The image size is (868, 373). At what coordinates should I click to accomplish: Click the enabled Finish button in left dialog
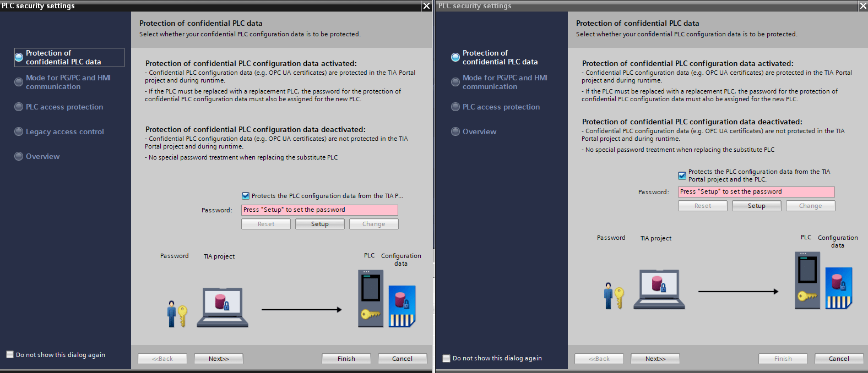pyautogui.click(x=346, y=359)
